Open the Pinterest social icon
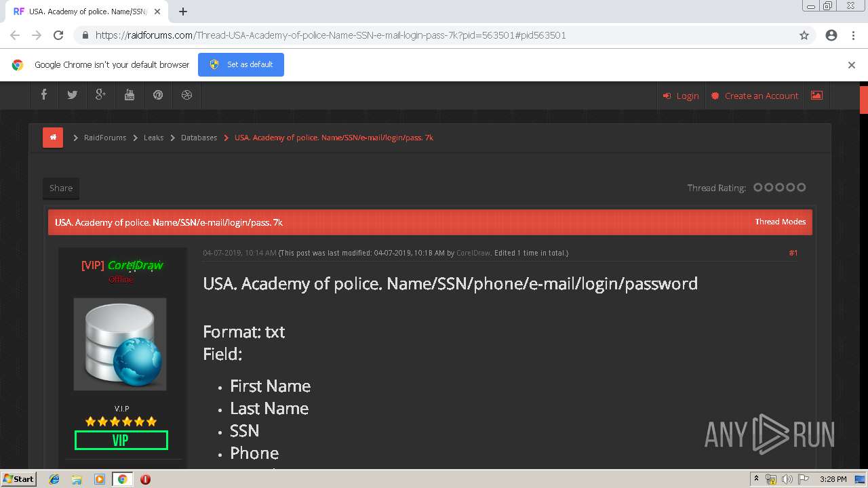Viewport: 868px width, 488px height. pos(158,96)
